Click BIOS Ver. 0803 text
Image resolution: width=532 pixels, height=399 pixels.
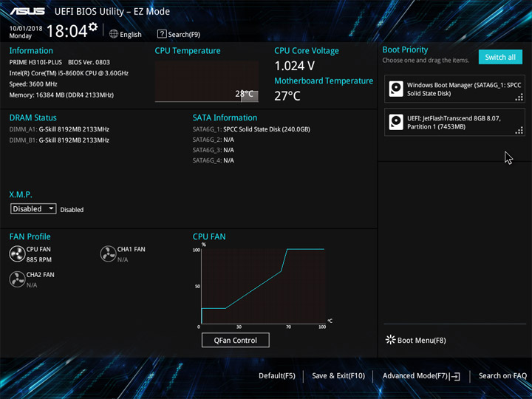click(x=89, y=62)
